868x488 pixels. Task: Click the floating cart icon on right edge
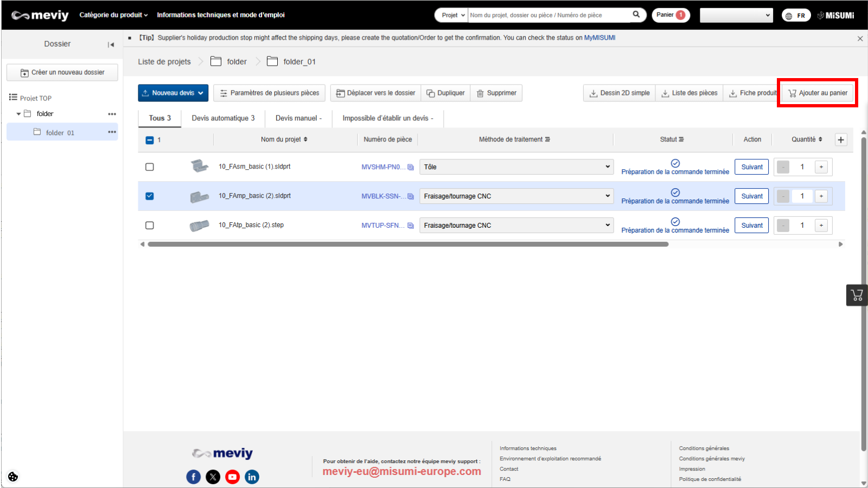point(857,295)
